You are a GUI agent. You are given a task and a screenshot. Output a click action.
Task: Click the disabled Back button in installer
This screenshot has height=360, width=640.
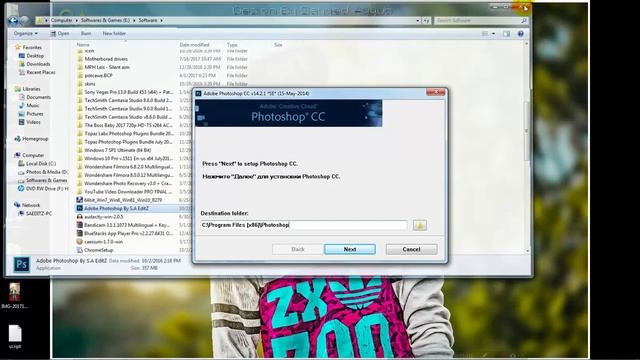(298, 249)
